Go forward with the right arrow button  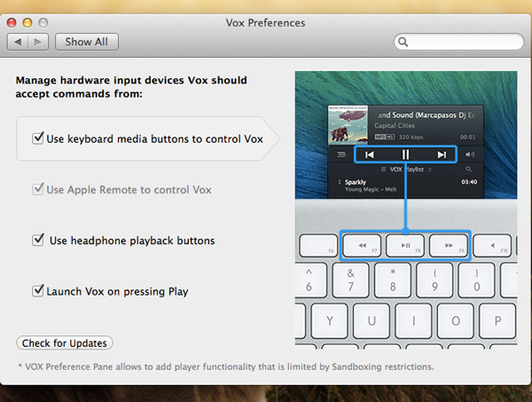coord(38,42)
